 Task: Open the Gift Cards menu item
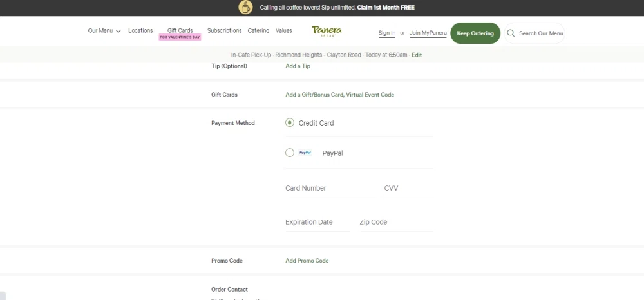(x=180, y=31)
